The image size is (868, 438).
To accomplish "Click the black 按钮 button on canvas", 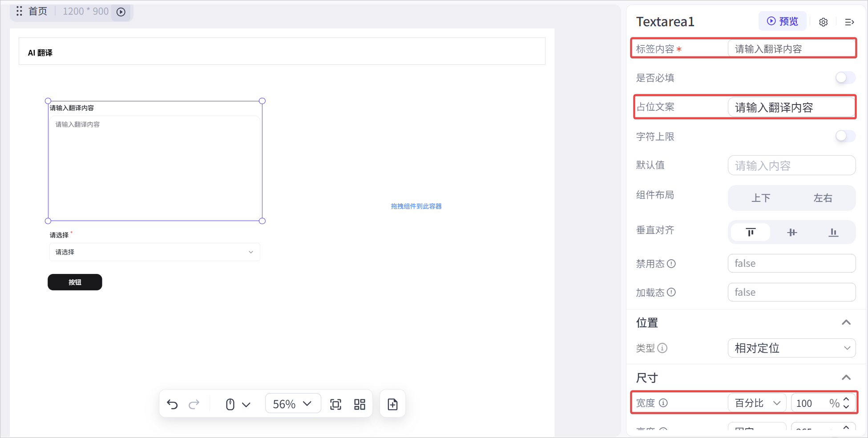I will click(75, 282).
